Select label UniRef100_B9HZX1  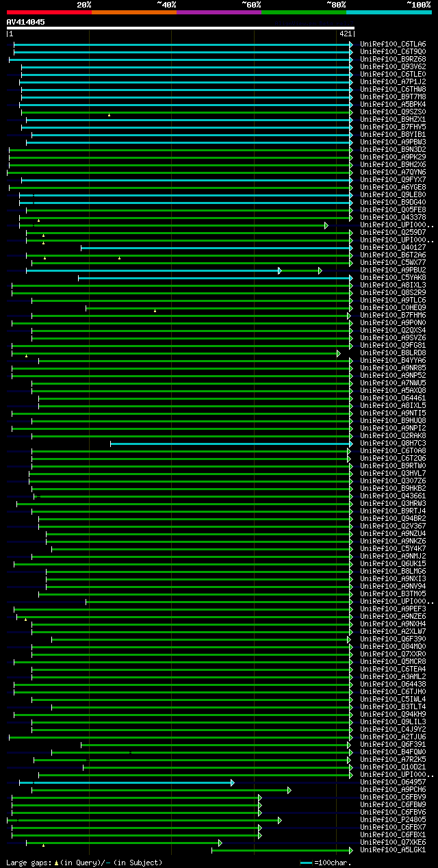393,120
